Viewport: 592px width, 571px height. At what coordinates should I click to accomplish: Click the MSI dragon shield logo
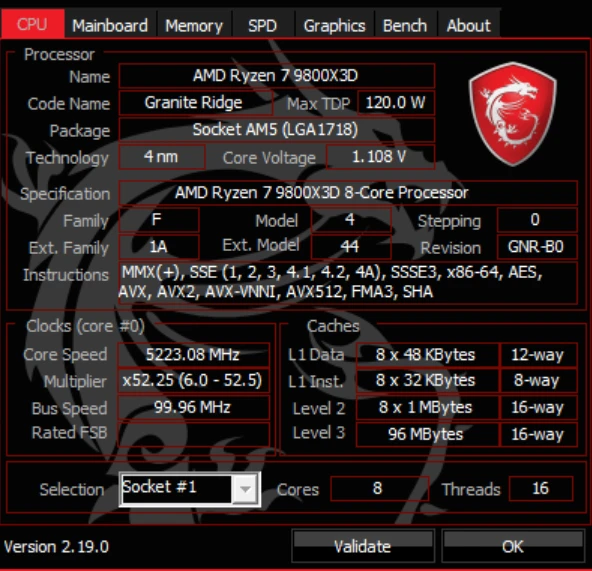[512, 114]
